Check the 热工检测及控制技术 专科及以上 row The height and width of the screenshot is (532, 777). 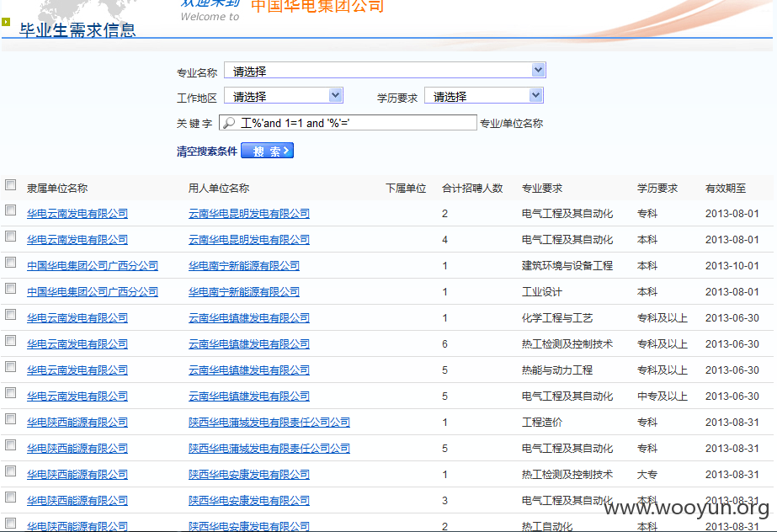coord(10,341)
